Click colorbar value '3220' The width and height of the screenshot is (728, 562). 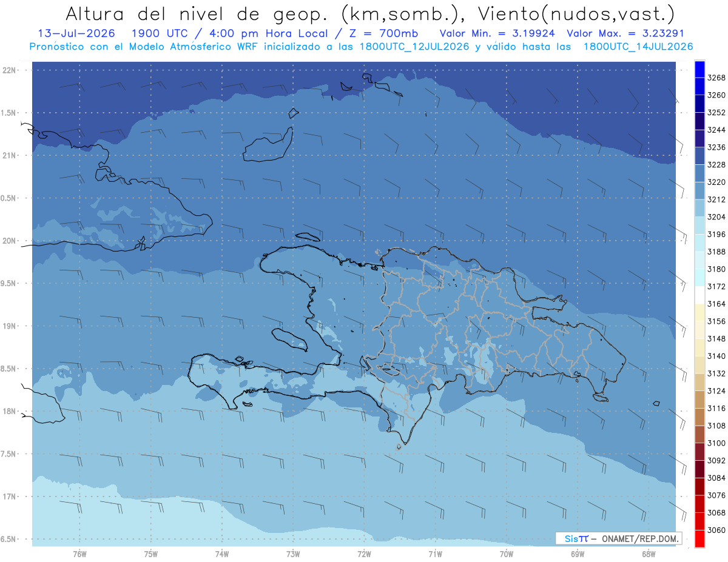(716, 182)
